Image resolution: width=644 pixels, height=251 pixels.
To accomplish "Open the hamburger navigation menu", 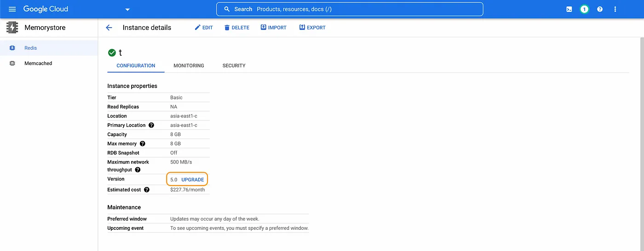I will pyautogui.click(x=12, y=9).
